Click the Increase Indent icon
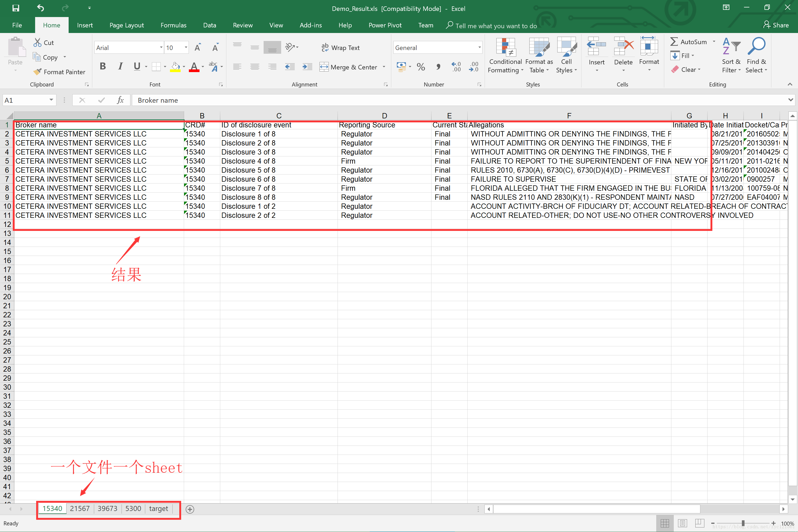Image resolution: width=798 pixels, height=532 pixels. 307,67
